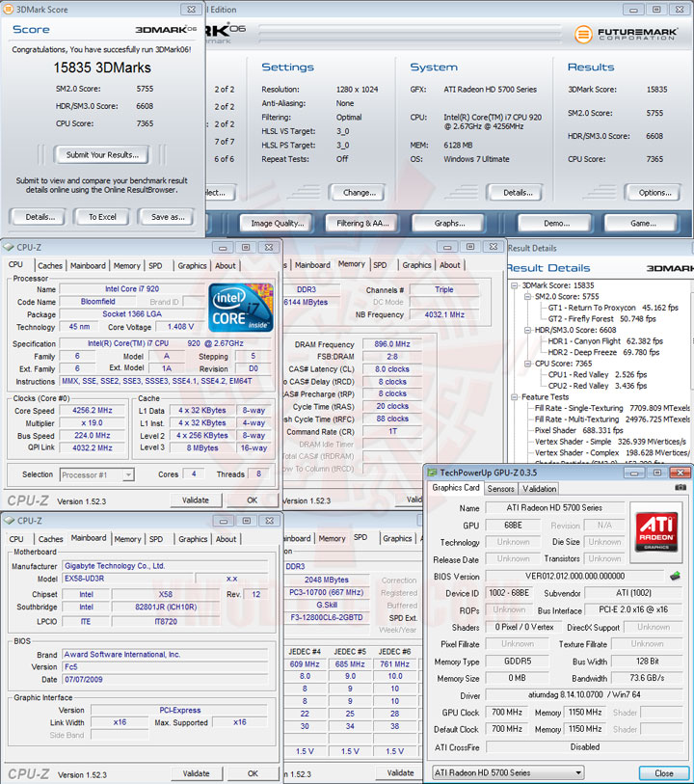Click the Game... button
Image resolution: width=694 pixels, height=784 pixels.
pos(643,224)
